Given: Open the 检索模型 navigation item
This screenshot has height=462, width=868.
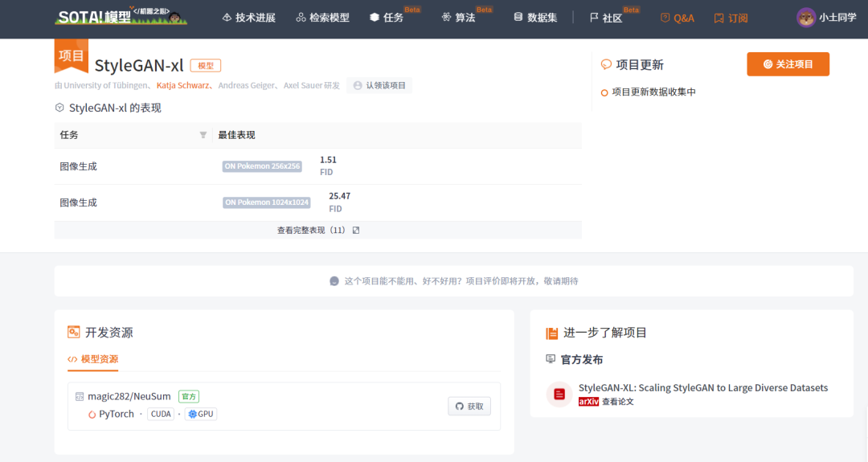Looking at the screenshot, I should pyautogui.click(x=323, y=18).
